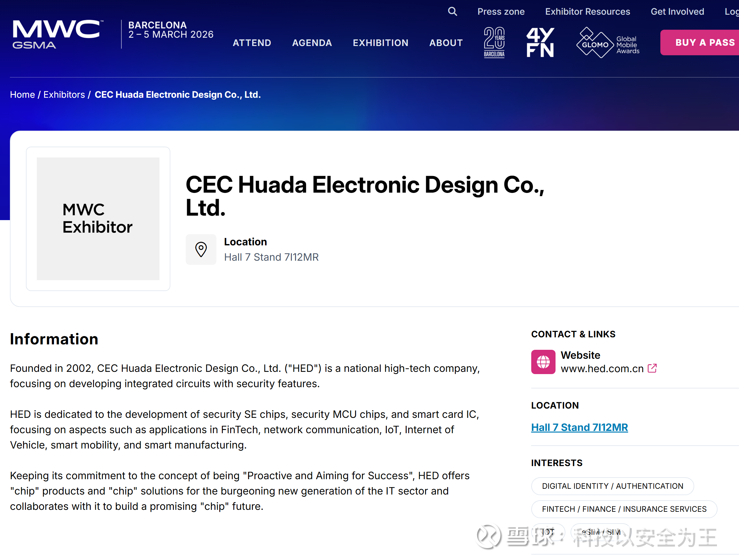Open the 20 Years Barcelona logo

coord(494,42)
